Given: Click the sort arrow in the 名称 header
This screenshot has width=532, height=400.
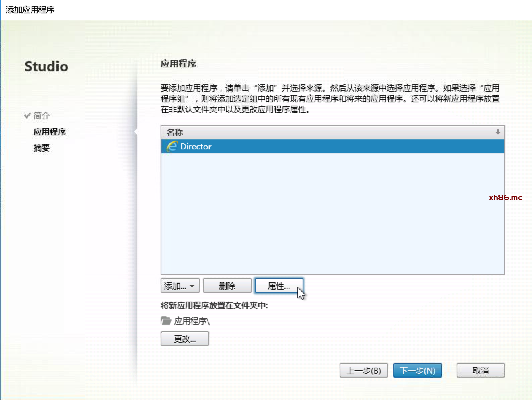Looking at the screenshot, I should [498, 132].
